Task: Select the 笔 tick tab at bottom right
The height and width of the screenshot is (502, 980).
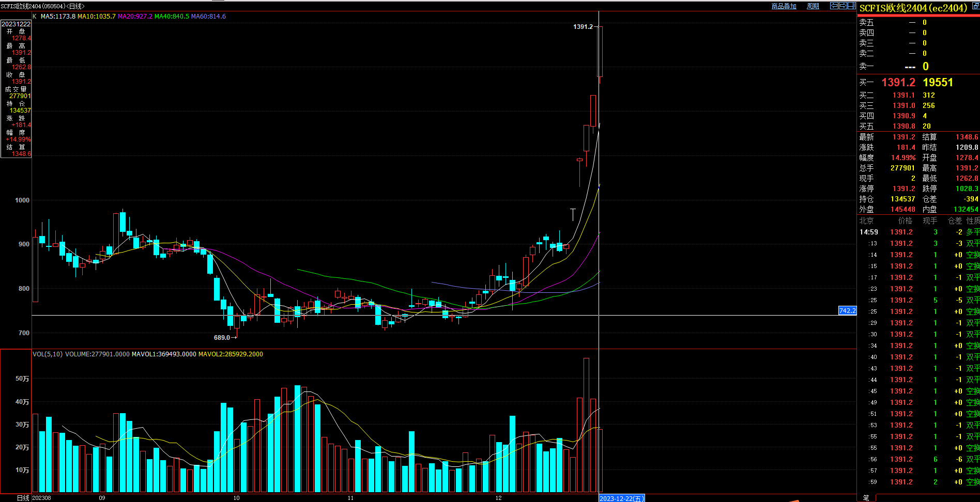Action: 866,497
